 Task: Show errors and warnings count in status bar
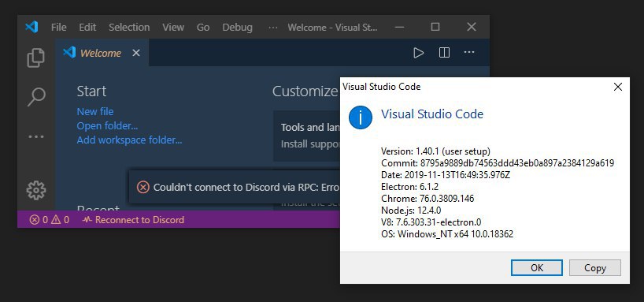point(50,220)
